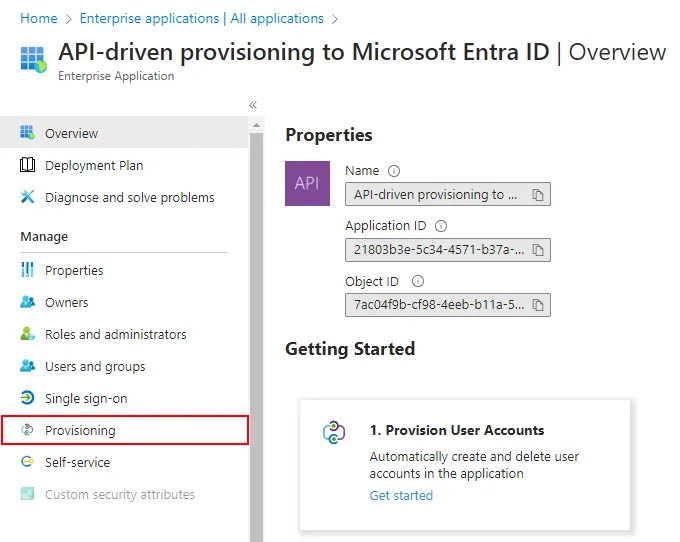Click the purple API application logo
The height and width of the screenshot is (542, 680).
point(307,183)
